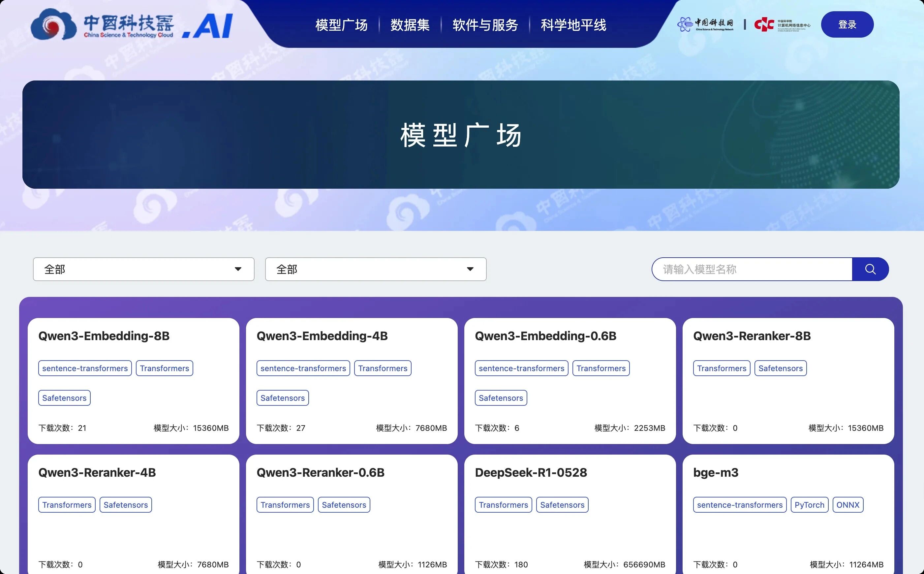Click ONNX tag on bge-m3
The image size is (924, 574).
pos(848,505)
